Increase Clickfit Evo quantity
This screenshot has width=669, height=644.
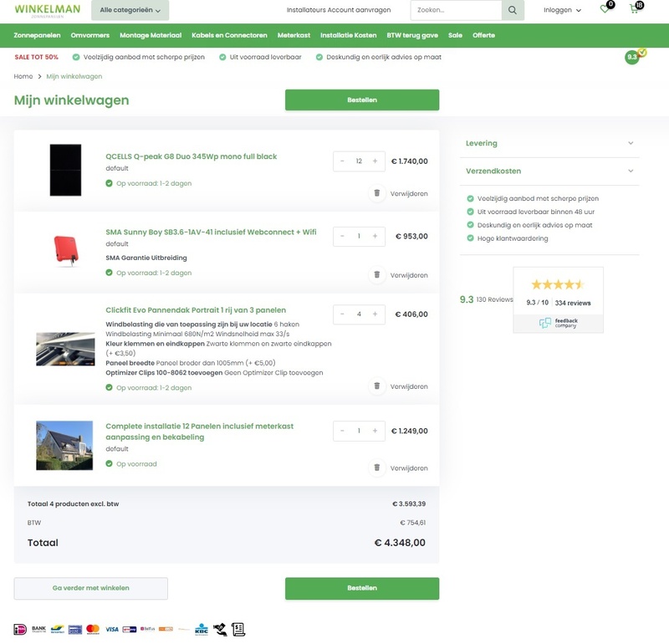coord(375,314)
